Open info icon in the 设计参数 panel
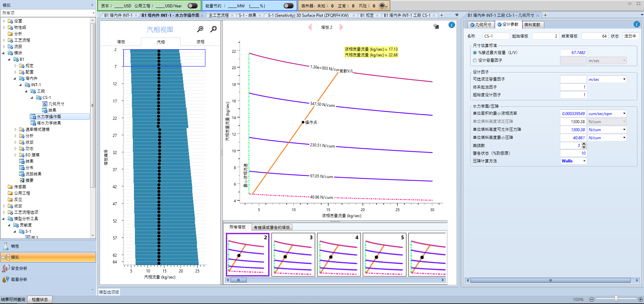This screenshot has height=304, width=644. 636,24
